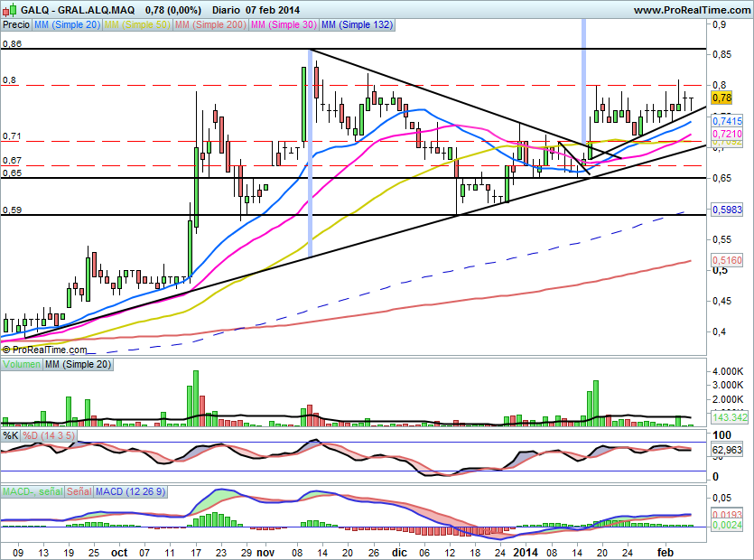Open the MACD (12 26 9) label

(130, 491)
